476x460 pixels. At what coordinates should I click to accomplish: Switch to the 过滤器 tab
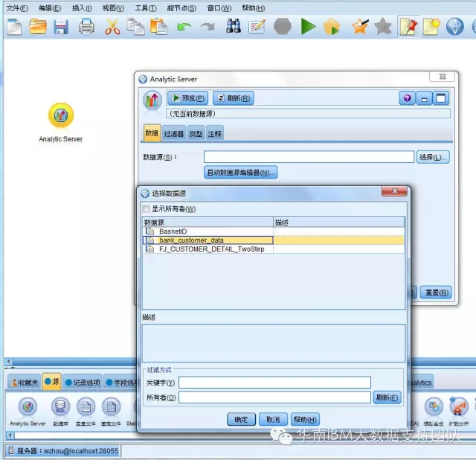[x=174, y=133]
